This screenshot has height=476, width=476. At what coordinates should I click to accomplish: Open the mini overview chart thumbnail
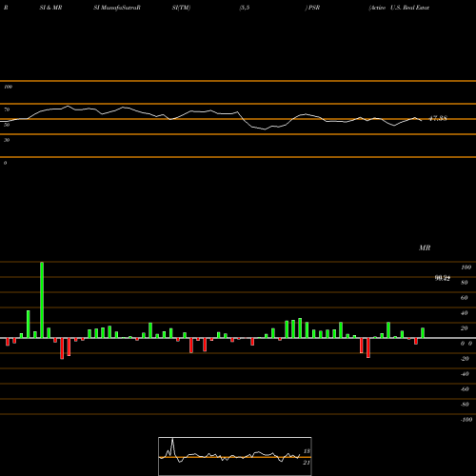(235, 456)
